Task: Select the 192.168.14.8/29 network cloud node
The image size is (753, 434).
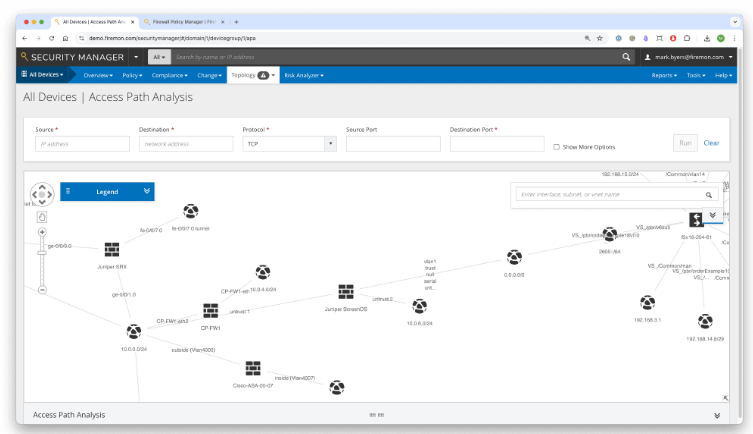Action: coord(705,321)
